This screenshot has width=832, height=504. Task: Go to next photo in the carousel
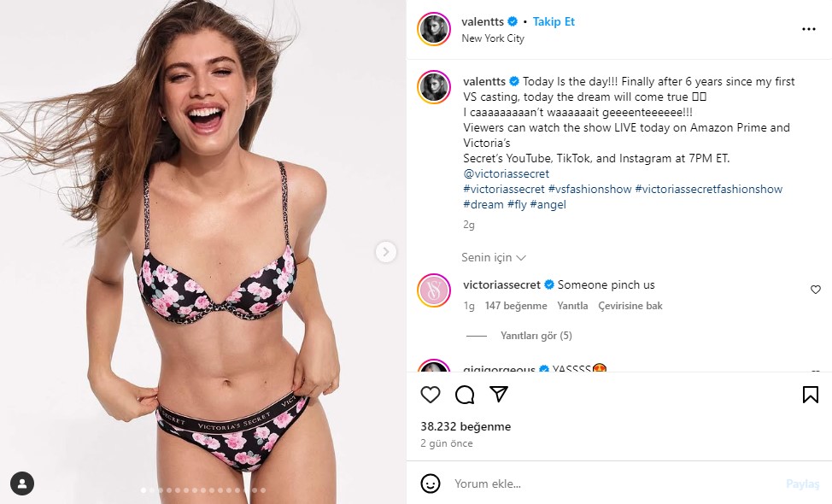tap(386, 251)
